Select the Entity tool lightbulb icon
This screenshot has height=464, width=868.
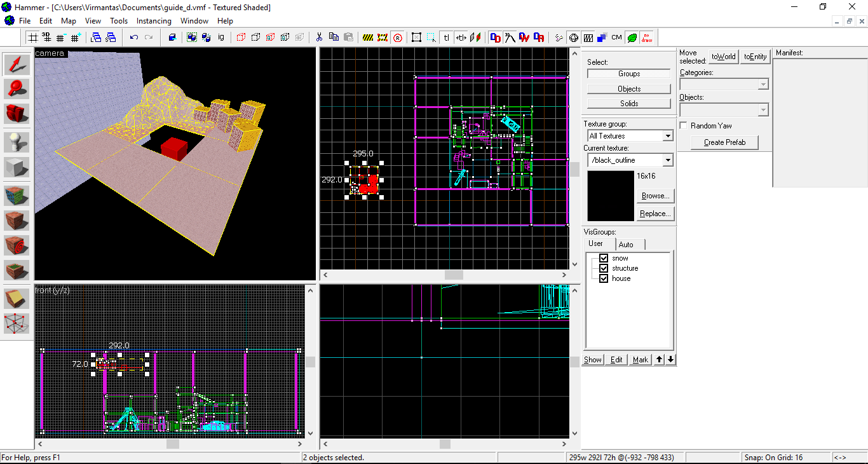[17, 142]
